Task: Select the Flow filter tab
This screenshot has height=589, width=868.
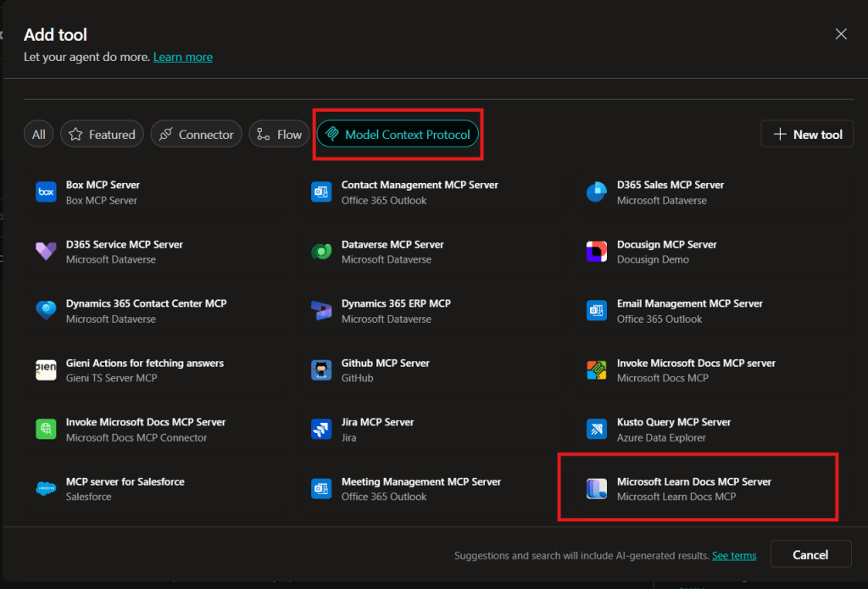Action: point(279,134)
